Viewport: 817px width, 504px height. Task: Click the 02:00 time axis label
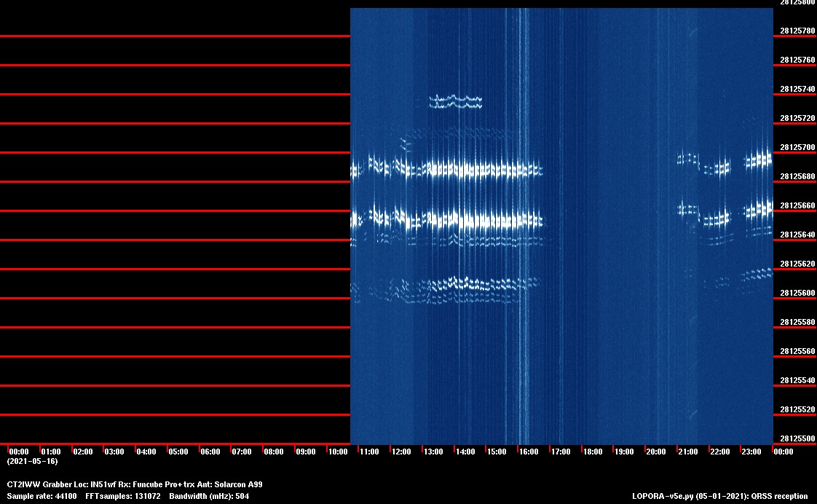pyautogui.click(x=83, y=452)
